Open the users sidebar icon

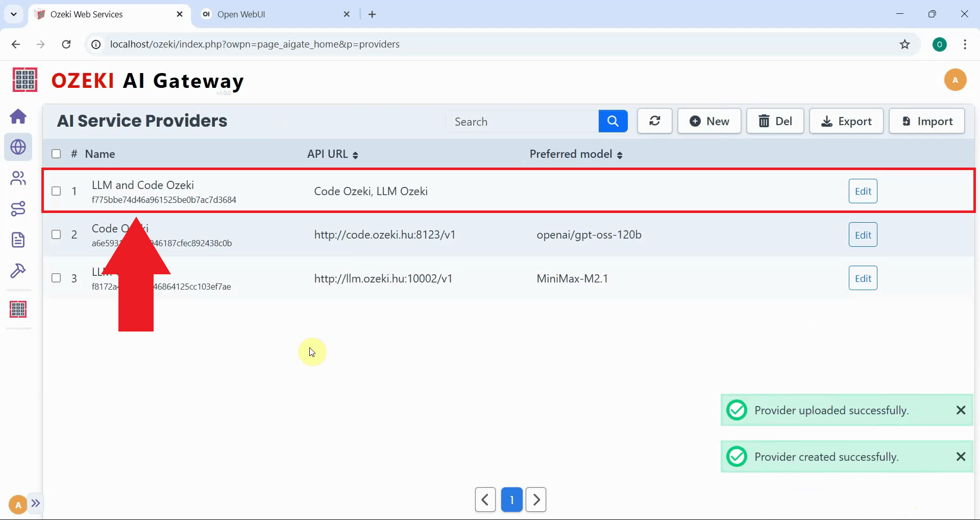tap(18, 178)
